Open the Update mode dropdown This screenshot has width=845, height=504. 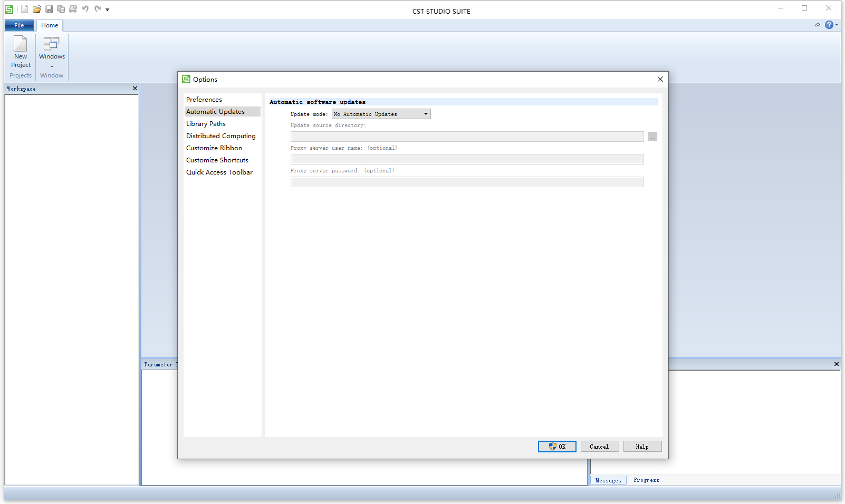tap(381, 114)
